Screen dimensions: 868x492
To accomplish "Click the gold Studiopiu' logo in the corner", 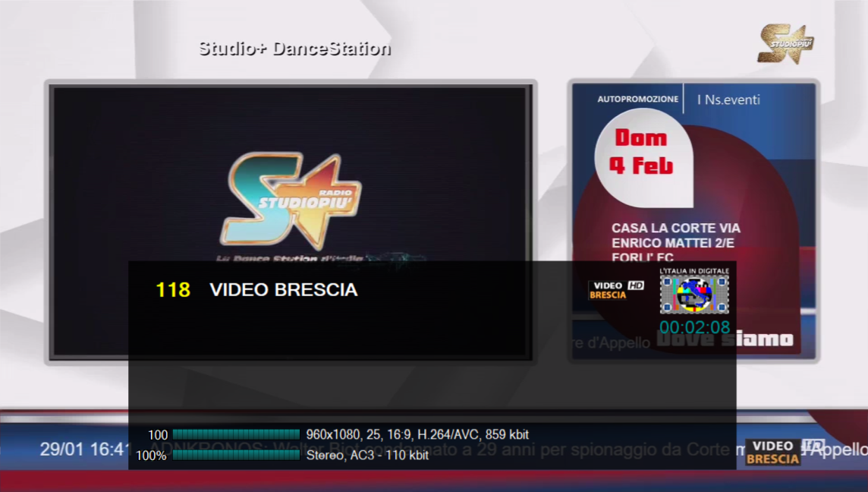I will pyautogui.click(x=785, y=43).
